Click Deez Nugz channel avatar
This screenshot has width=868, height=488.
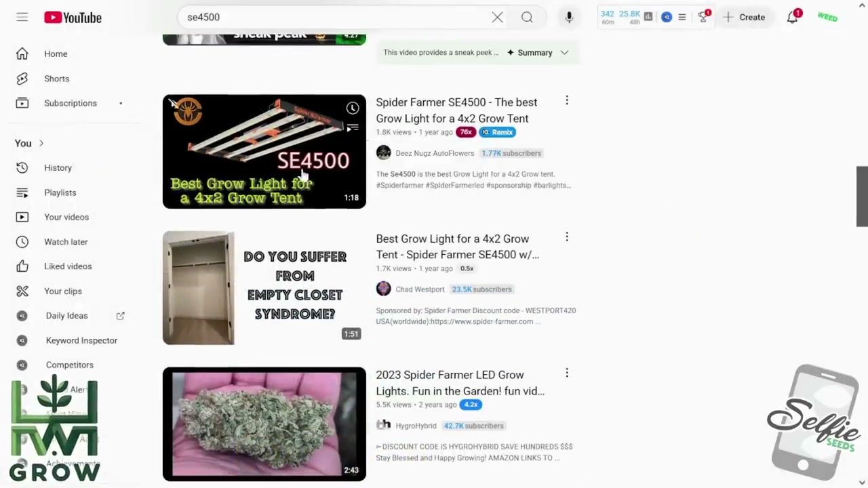click(384, 153)
